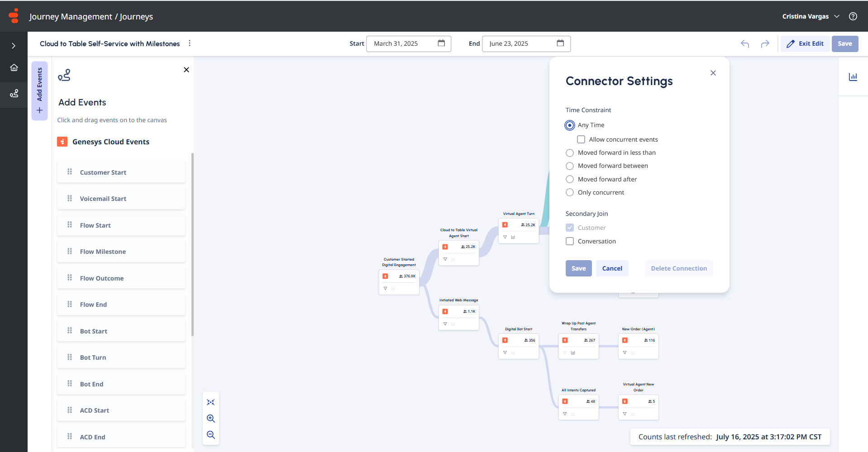
Task: Open the Journeys icon in the dark sidebar
Action: 14,94
